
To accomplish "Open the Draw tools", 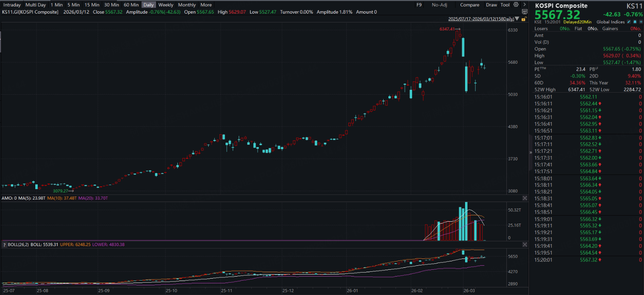I will pos(491,5).
